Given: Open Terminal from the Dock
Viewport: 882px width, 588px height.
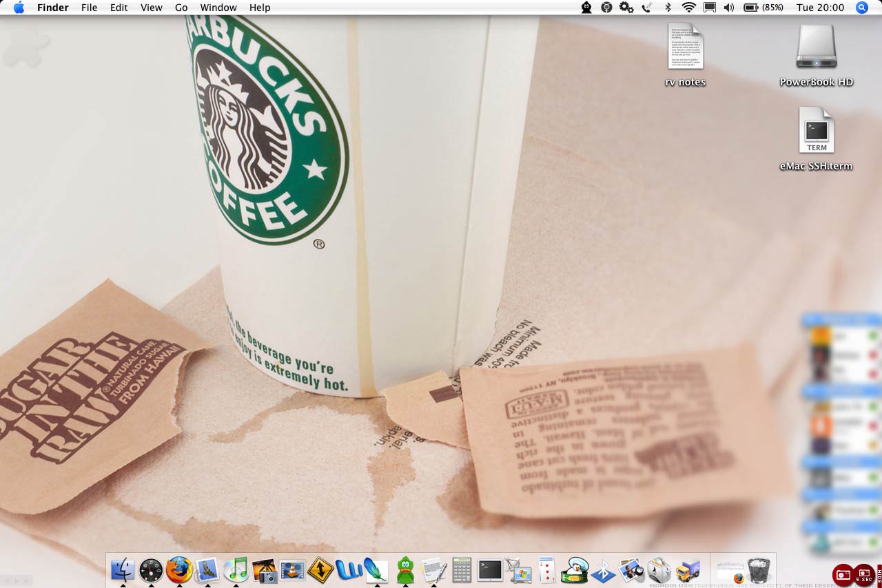Looking at the screenshot, I should pyautogui.click(x=490, y=570).
